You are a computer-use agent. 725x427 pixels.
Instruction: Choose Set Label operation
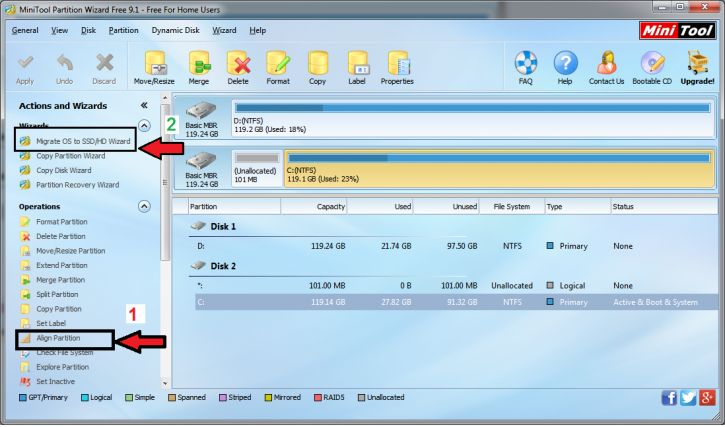tap(43, 323)
